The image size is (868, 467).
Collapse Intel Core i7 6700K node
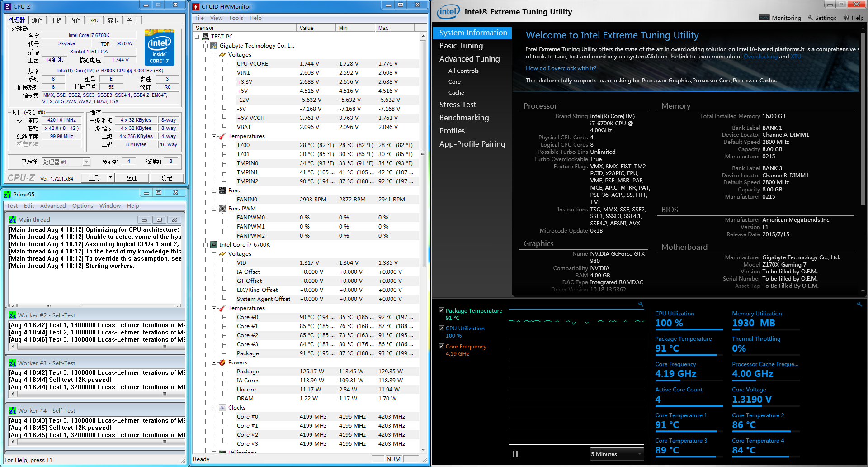pyautogui.click(x=206, y=245)
